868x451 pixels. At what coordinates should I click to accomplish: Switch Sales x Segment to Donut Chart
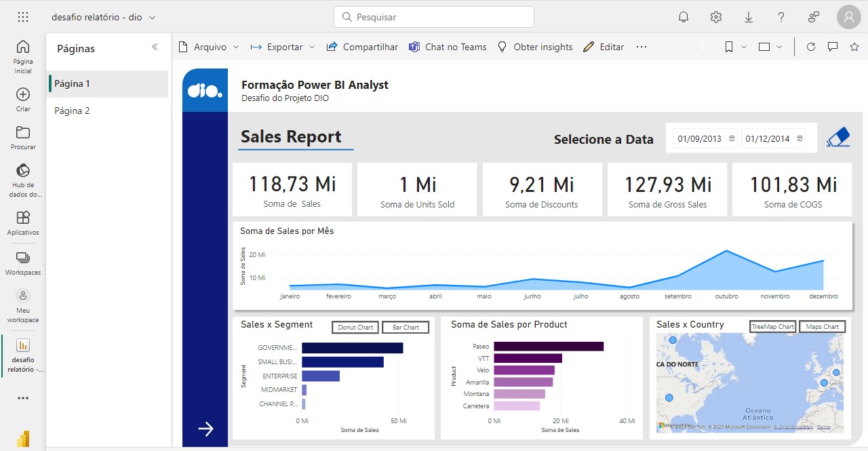pos(355,327)
